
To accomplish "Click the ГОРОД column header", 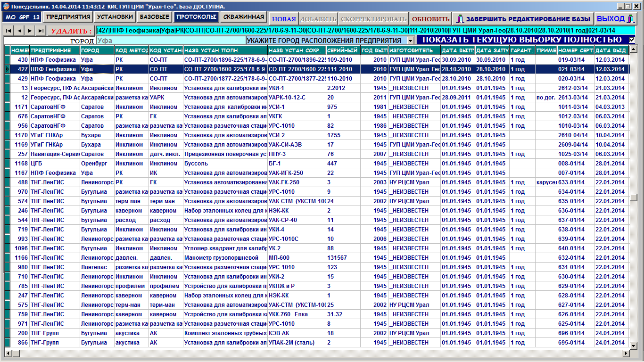I will [x=97, y=50].
